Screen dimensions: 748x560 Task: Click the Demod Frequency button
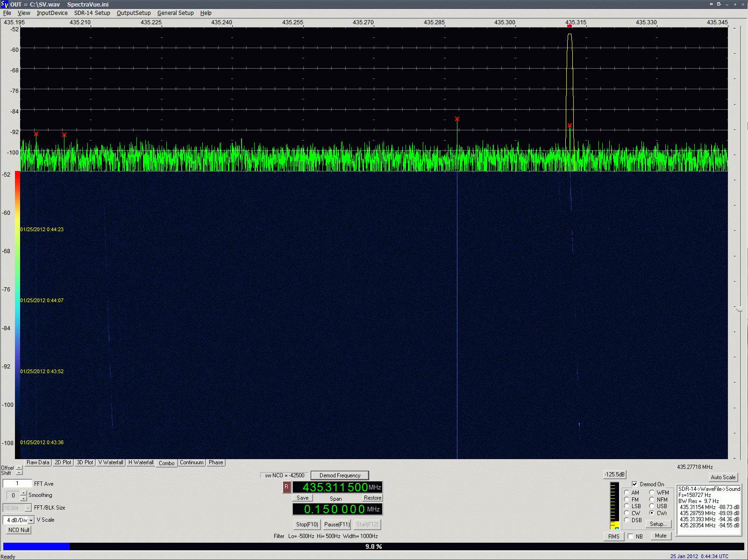point(340,475)
